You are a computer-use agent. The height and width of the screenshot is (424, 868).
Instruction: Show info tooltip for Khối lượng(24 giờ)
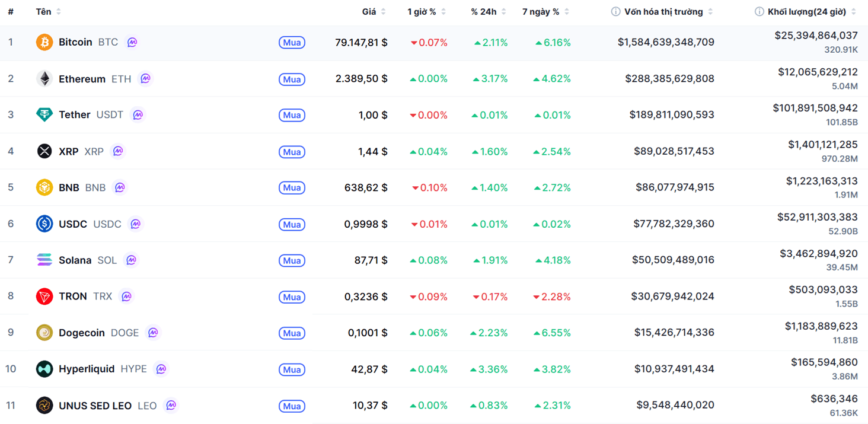[759, 12]
